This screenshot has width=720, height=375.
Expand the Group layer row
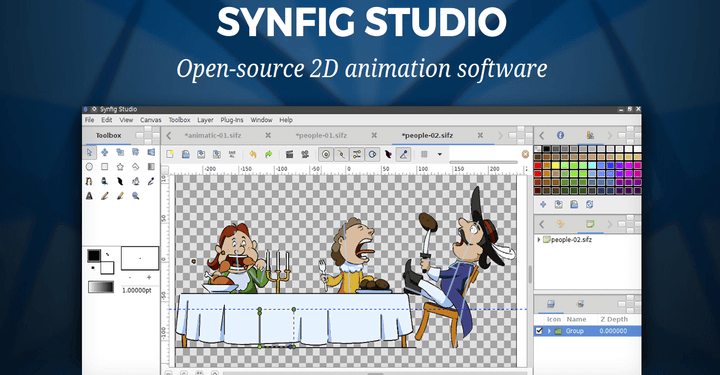[x=549, y=330]
